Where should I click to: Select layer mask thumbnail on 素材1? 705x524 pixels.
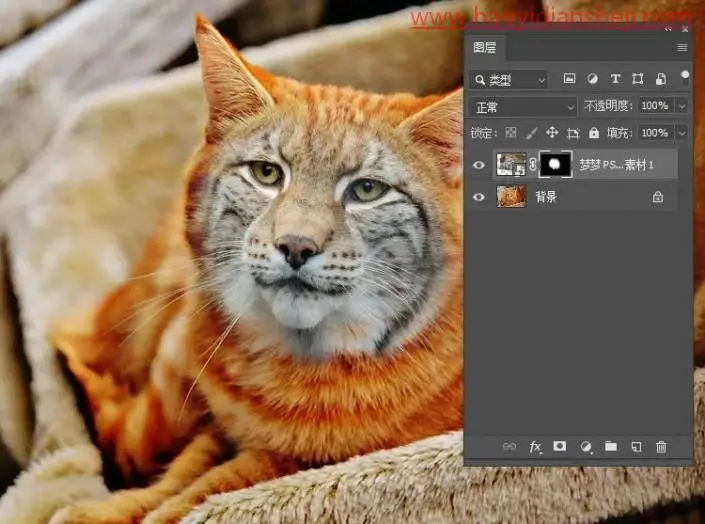(555, 164)
